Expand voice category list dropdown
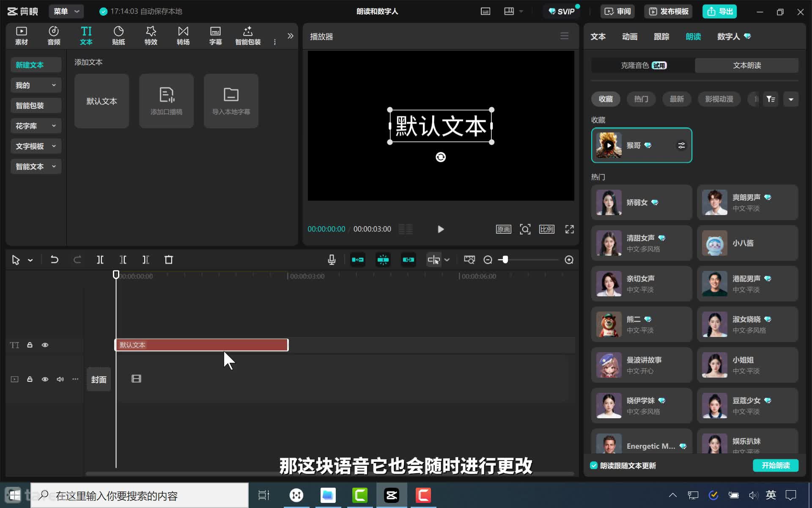 click(791, 99)
